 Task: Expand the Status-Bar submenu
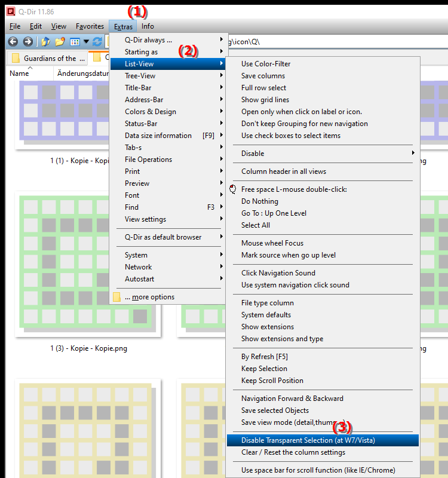pos(168,124)
